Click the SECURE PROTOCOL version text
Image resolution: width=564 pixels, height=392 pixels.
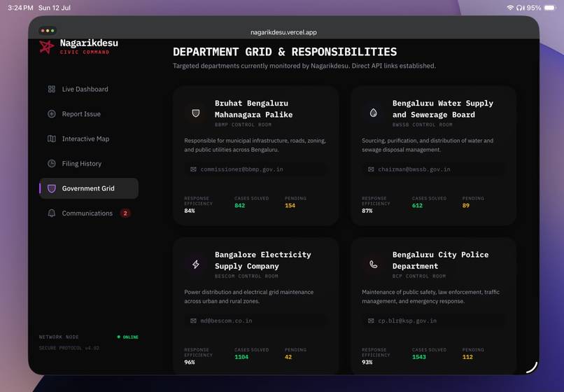pyautogui.click(x=69, y=348)
